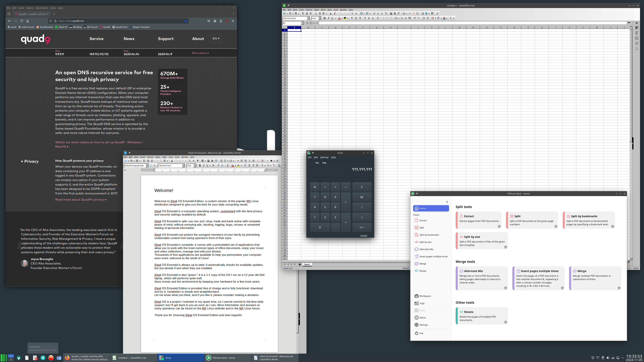Image resolution: width=644 pixels, height=362 pixels.
Task: Click Calc formula input line
Action: click(472, 23)
